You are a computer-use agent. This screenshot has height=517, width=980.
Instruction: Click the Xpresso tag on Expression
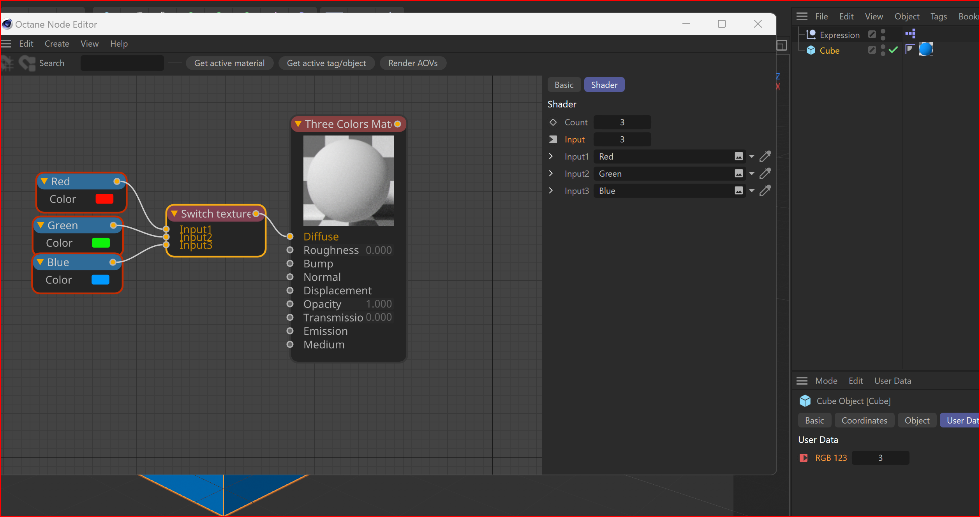[x=910, y=34]
